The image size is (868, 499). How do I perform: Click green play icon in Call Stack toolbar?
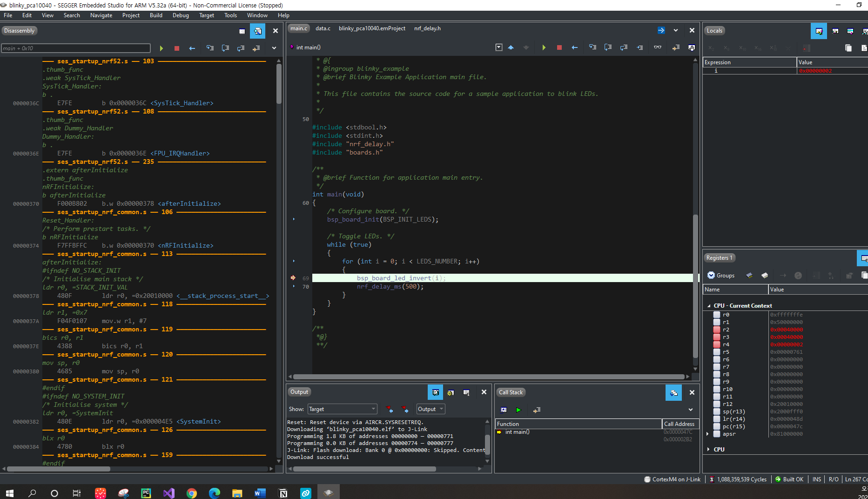tap(518, 410)
